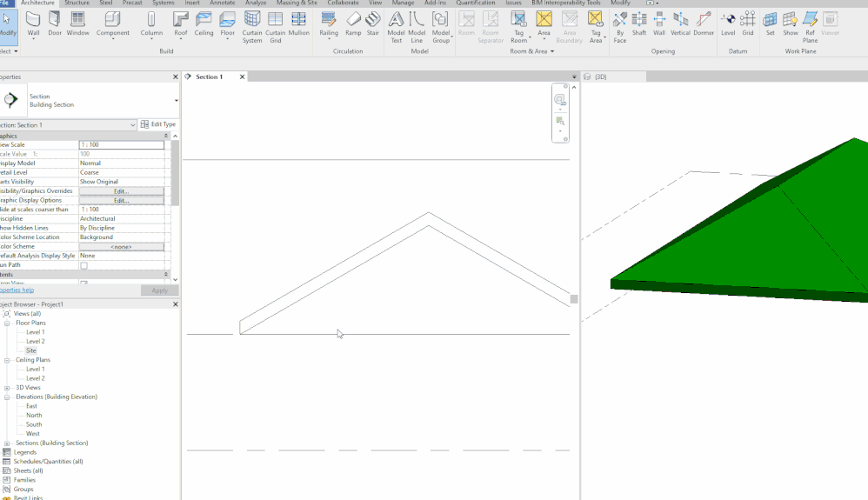This screenshot has height=500, width=868.
Task: Select the Grid datum tool
Action: 748,24
